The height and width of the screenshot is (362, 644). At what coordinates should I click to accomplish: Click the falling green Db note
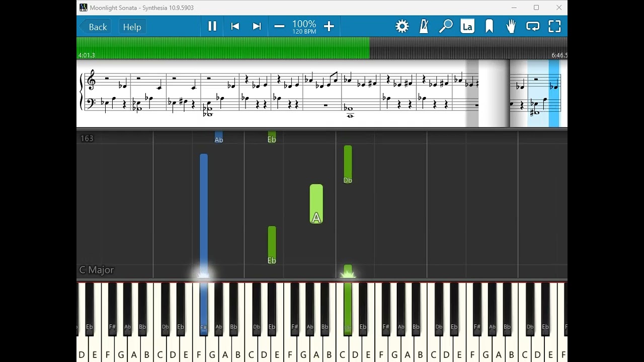348,164
